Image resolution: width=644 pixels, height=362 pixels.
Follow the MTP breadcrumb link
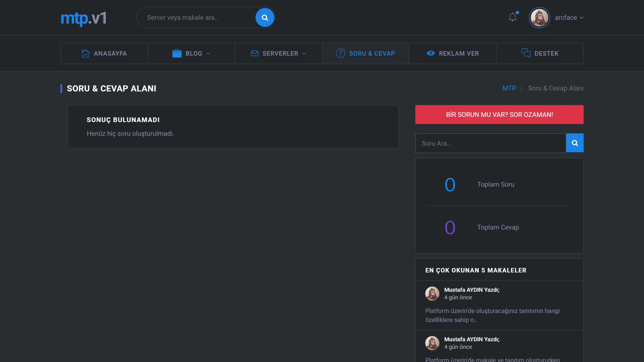(x=509, y=88)
